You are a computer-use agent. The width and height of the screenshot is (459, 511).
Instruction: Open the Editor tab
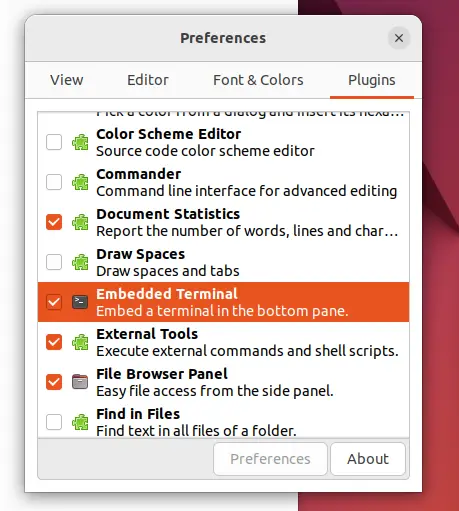[x=148, y=80]
